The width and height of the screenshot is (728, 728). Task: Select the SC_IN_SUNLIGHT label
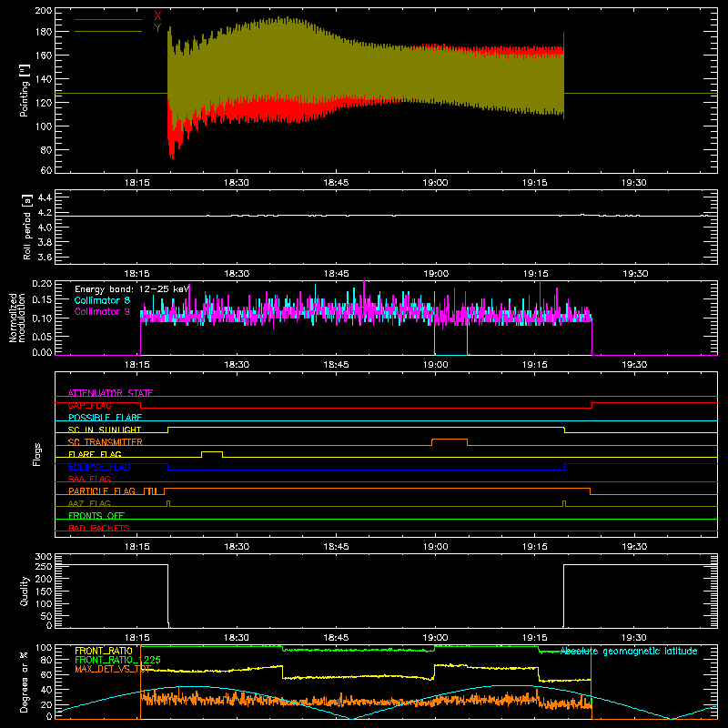pyautogui.click(x=105, y=430)
